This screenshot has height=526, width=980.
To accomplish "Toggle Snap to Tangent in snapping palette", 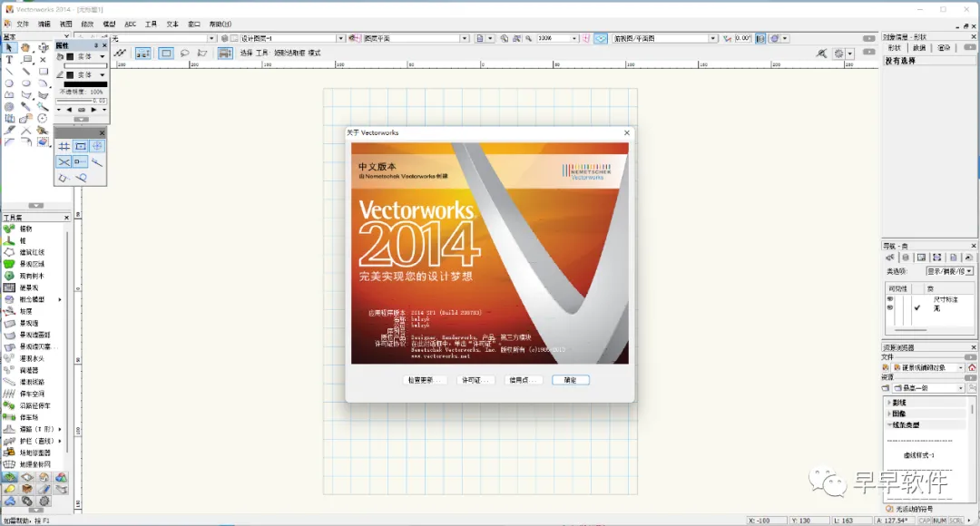I will 81,178.
